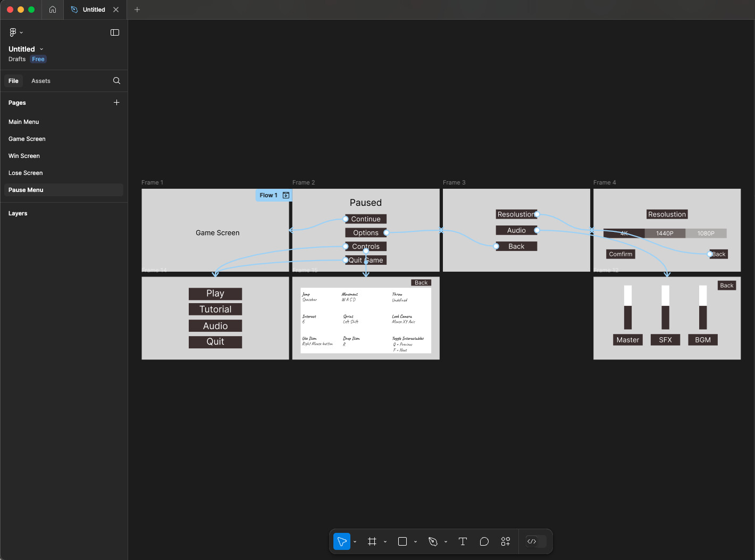Image resolution: width=755 pixels, height=560 pixels.
Task: Select the BGM volume slider bar
Action: point(703,307)
